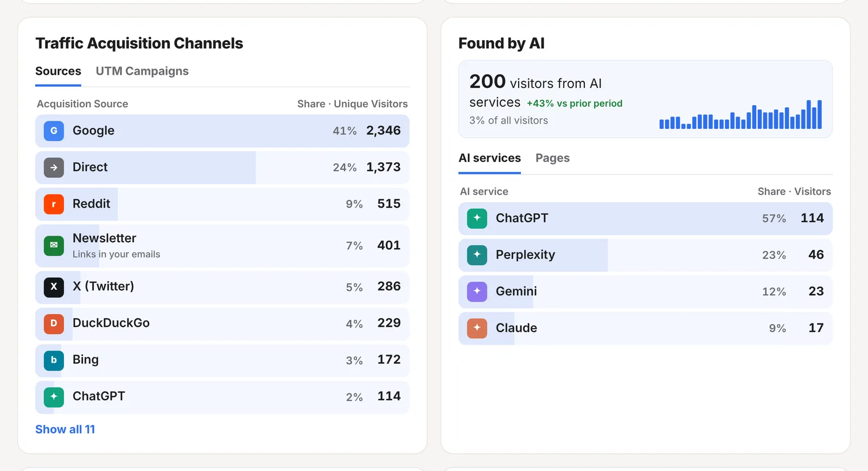Switch to the Pages tab
Image resolution: width=868 pixels, height=471 pixels.
click(x=552, y=158)
